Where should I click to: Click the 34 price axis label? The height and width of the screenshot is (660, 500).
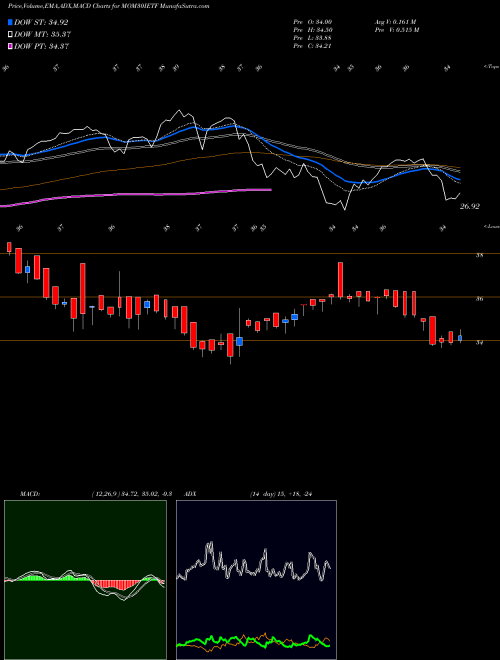(x=479, y=343)
